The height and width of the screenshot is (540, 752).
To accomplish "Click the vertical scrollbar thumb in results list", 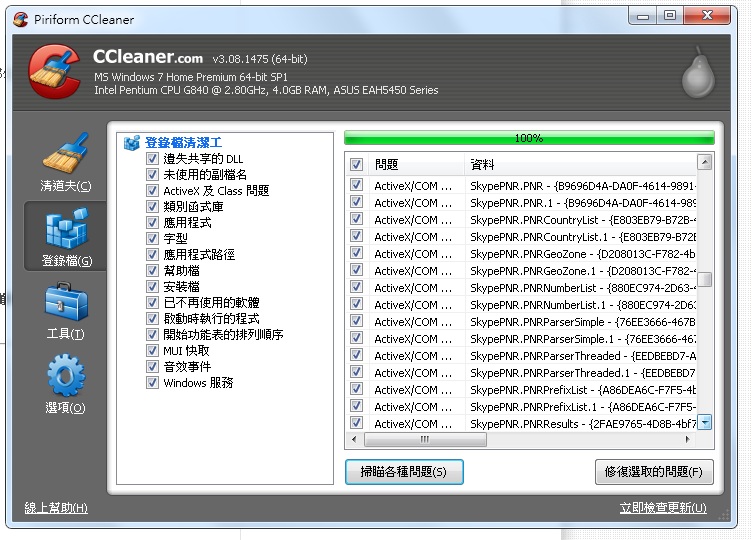I will pos(705,279).
